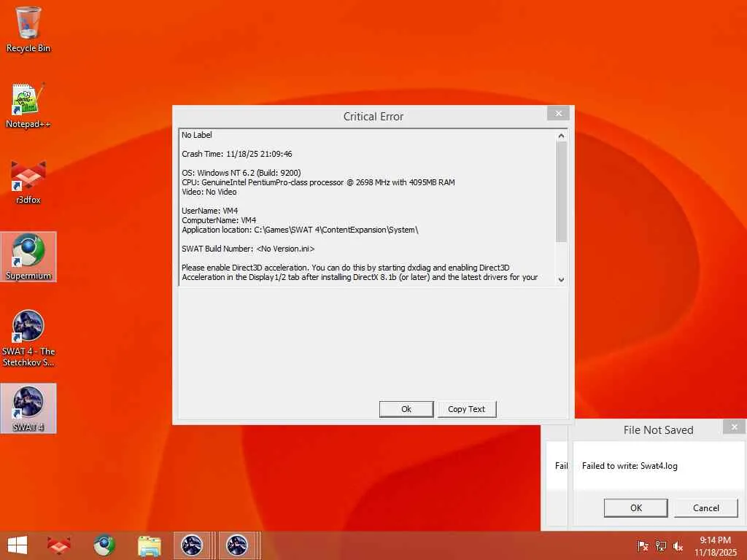Launch Supermium from the taskbar
The image size is (747, 560).
104,545
